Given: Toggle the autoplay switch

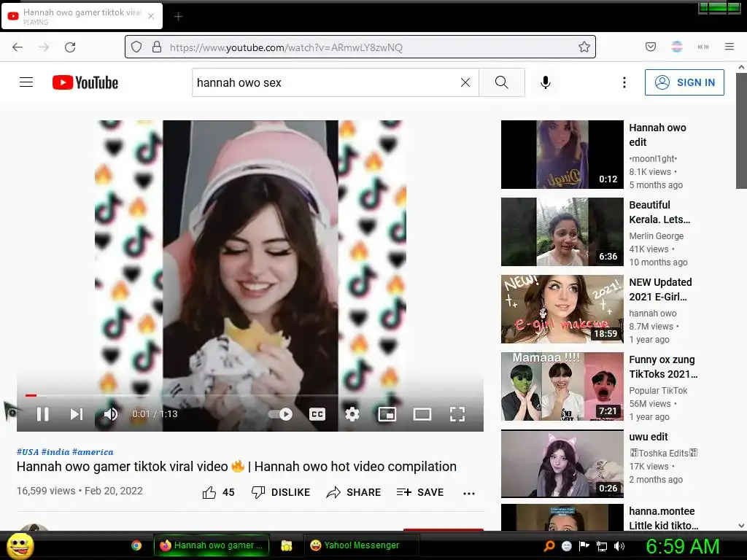Looking at the screenshot, I should coord(281,414).
